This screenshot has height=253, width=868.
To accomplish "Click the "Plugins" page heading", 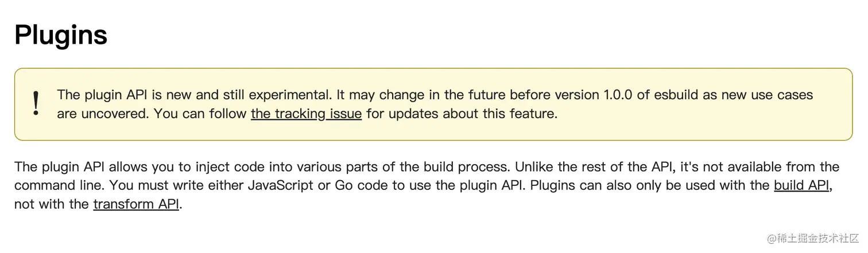I will [61, 34].
